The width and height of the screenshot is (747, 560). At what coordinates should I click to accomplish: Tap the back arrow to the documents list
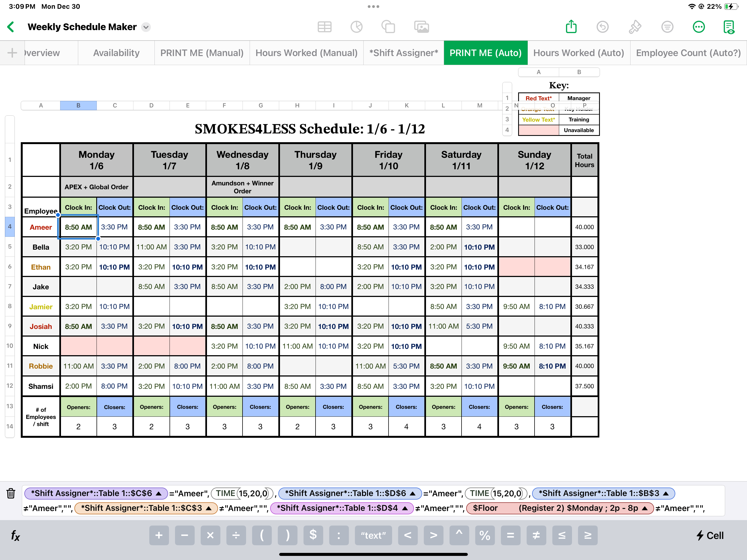(11, 27)
